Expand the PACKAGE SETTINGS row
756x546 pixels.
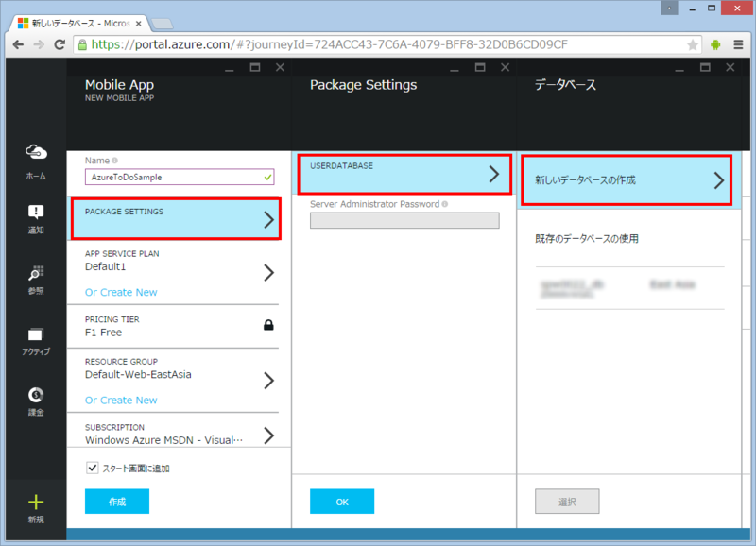click(x=176, y=219)
